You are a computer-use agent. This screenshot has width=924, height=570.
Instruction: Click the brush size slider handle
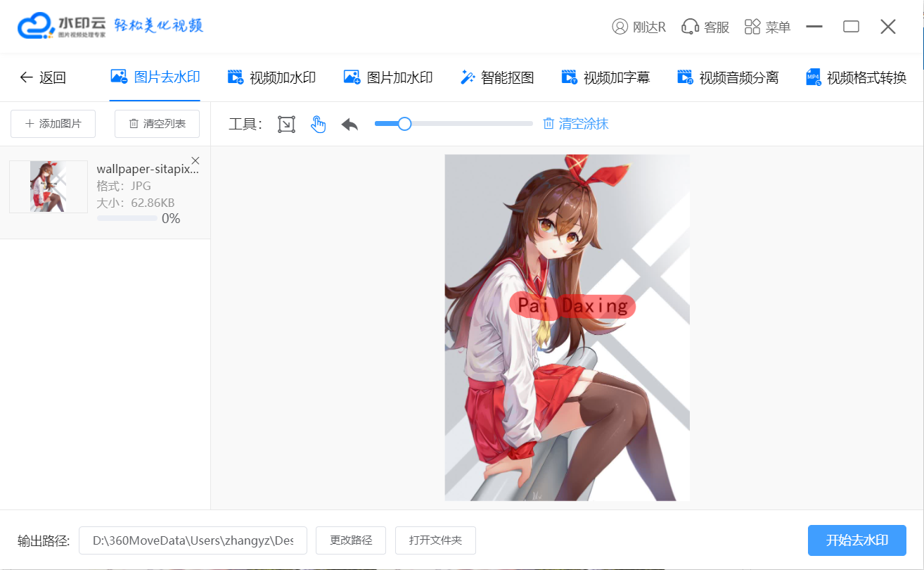click(x=404, y=124)
